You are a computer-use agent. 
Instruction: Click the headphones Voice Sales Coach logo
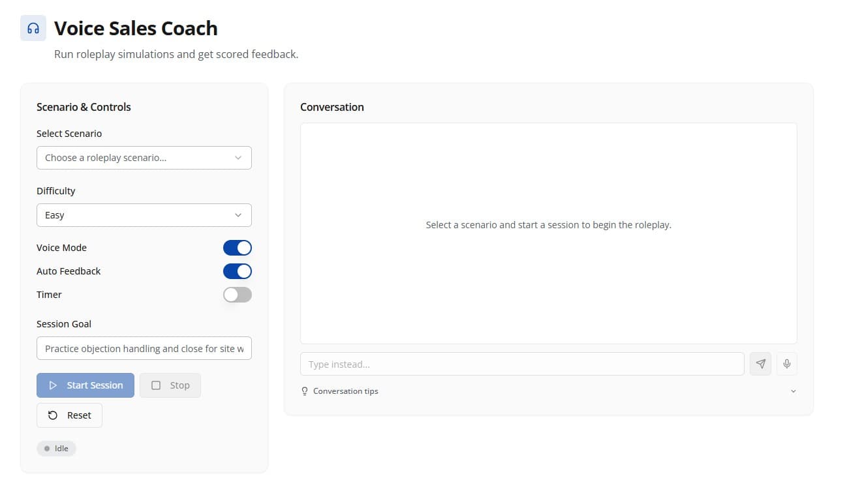point(33,27)
